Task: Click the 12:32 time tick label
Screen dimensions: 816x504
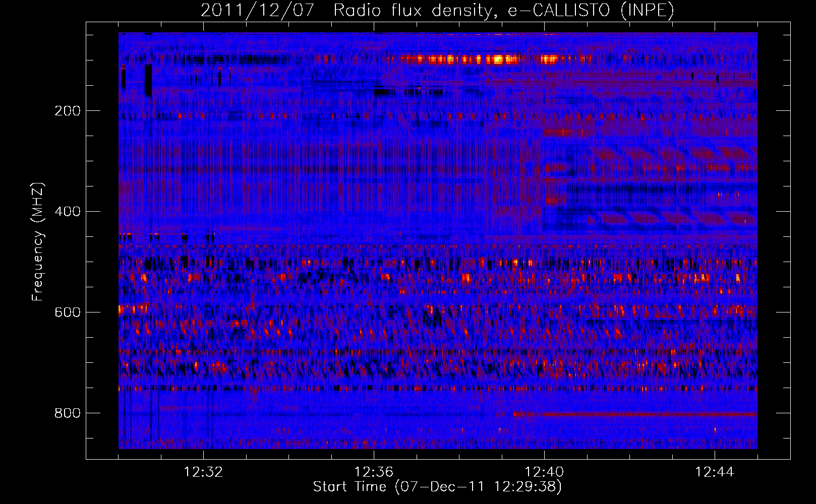Action: tap(203, 472)
